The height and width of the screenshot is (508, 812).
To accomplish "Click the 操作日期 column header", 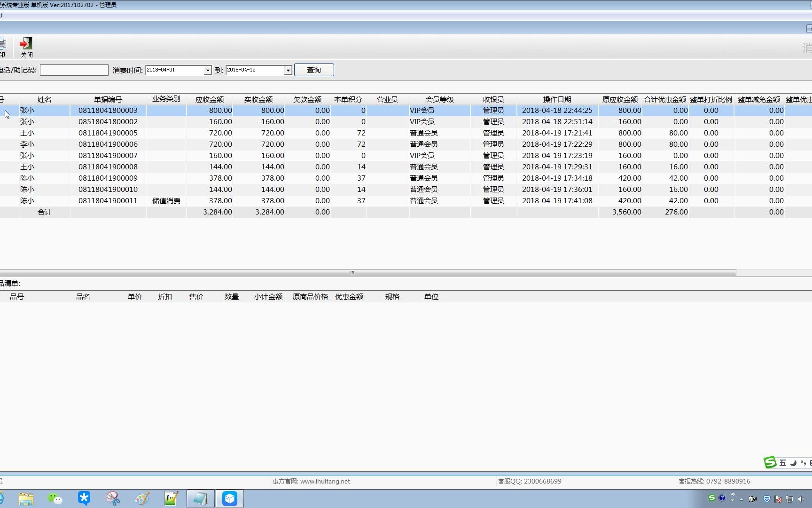I will pos(557,99).
